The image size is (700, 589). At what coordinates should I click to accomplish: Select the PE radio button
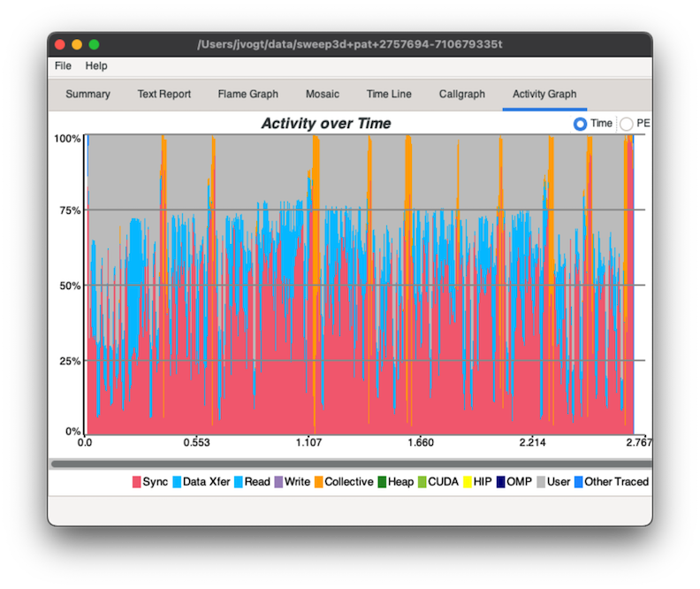coord(627,124)
